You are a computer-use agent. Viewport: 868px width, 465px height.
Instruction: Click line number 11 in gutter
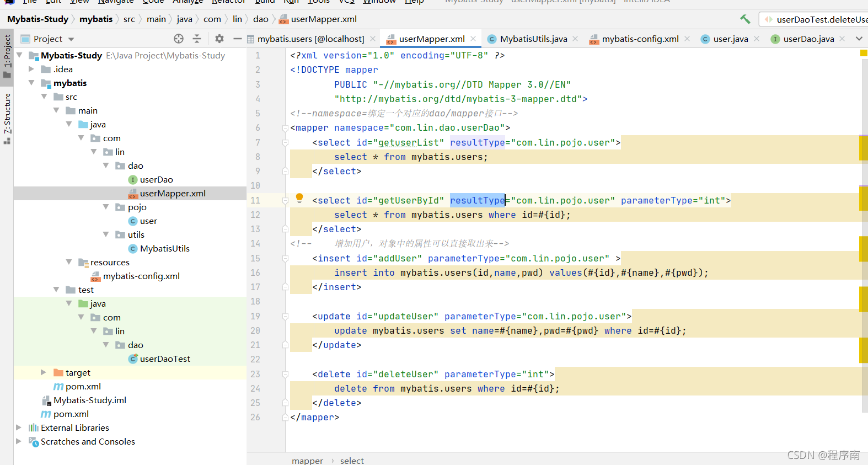[x=255, y=200]
